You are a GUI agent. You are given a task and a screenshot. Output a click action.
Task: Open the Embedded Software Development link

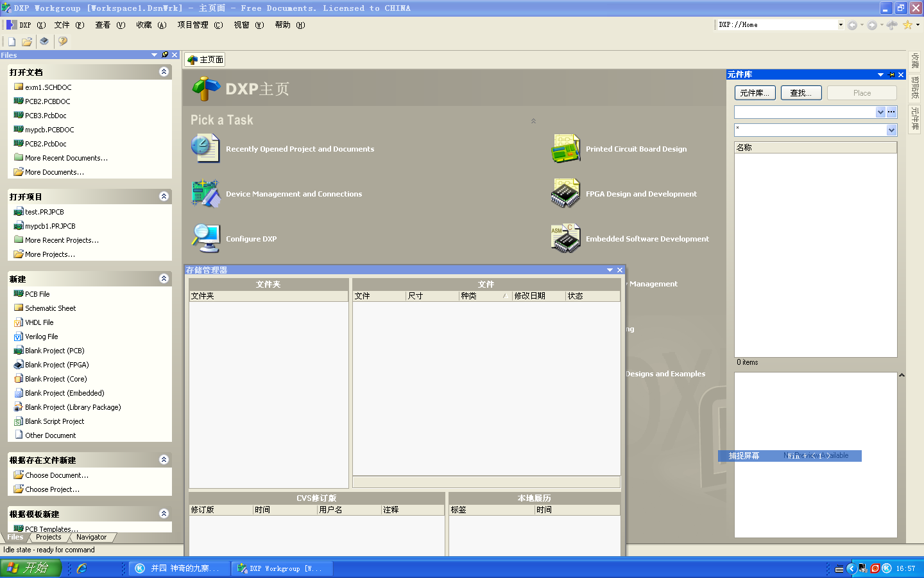click(x=647, y=239)
